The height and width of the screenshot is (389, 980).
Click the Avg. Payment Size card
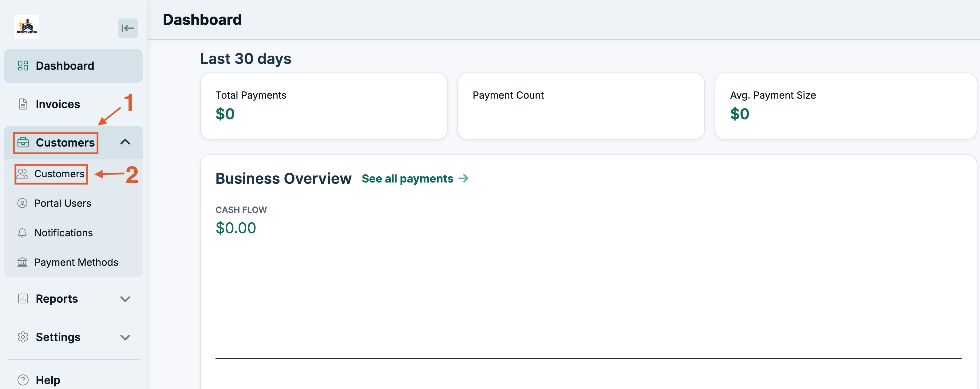[x=845, y=106]
